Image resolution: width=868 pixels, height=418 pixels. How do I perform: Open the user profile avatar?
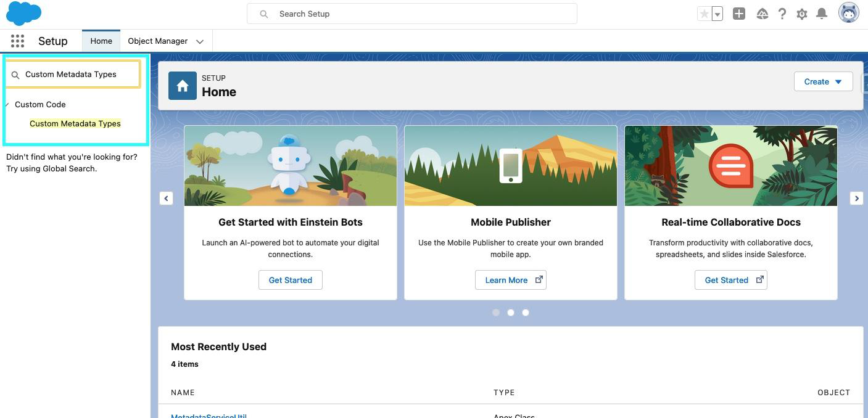[849, 13]
